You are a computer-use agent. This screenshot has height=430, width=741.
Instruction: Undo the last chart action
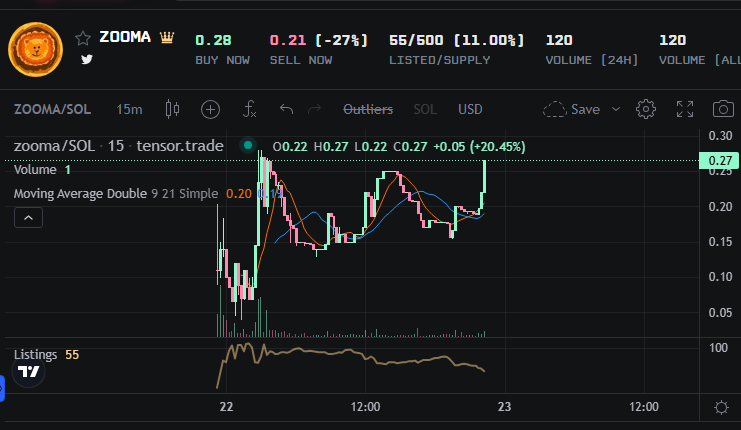(x=286, y=110)
